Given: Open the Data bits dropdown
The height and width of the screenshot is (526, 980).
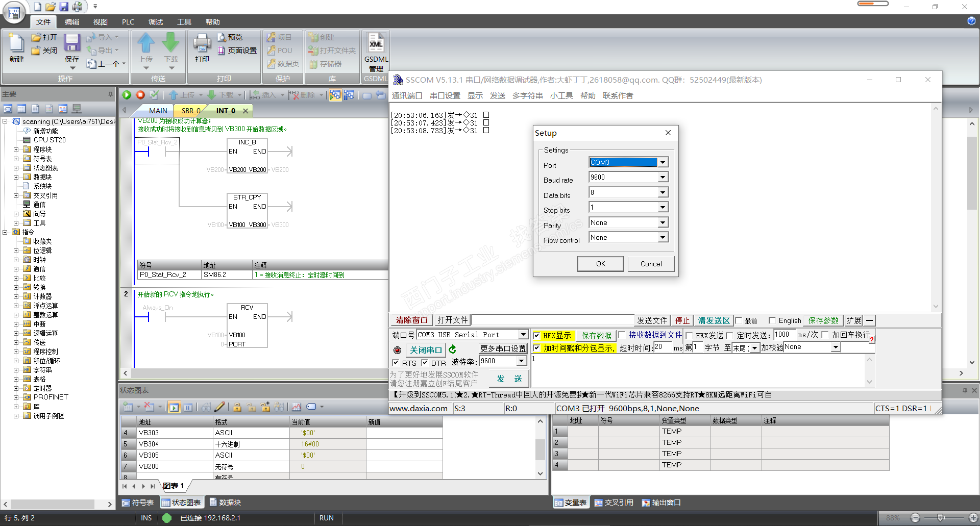Looking at the screenshot, I should click(663, 192).
